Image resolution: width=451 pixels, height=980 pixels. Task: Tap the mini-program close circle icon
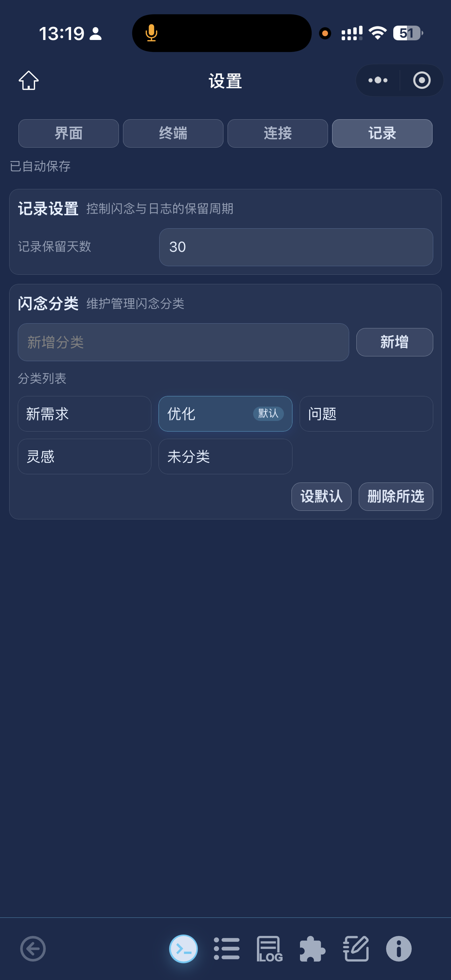421,80
